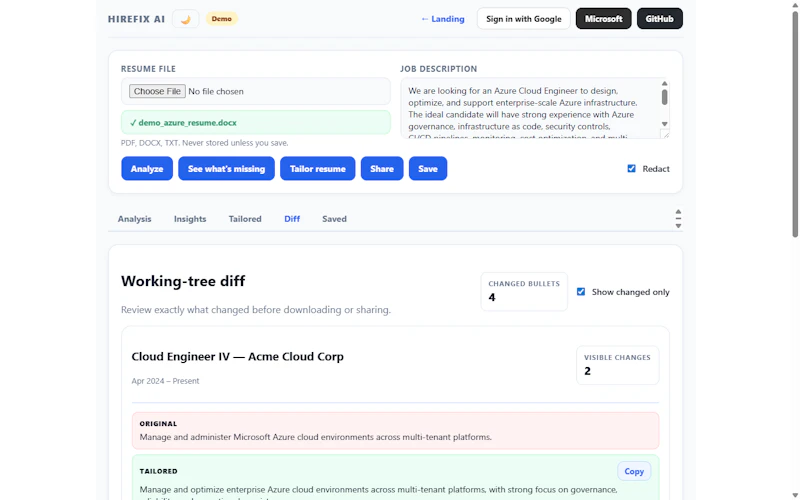Viewport: 800px width, 500px height.
Task: Click Sign in with Google
Action: tap(523, 19)
